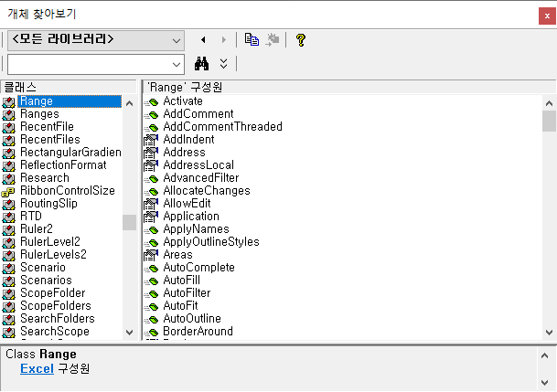This screenshot has width=557, height=392.
Task: Click details pane scroll up arrow
Action: [x=544, y=355]
